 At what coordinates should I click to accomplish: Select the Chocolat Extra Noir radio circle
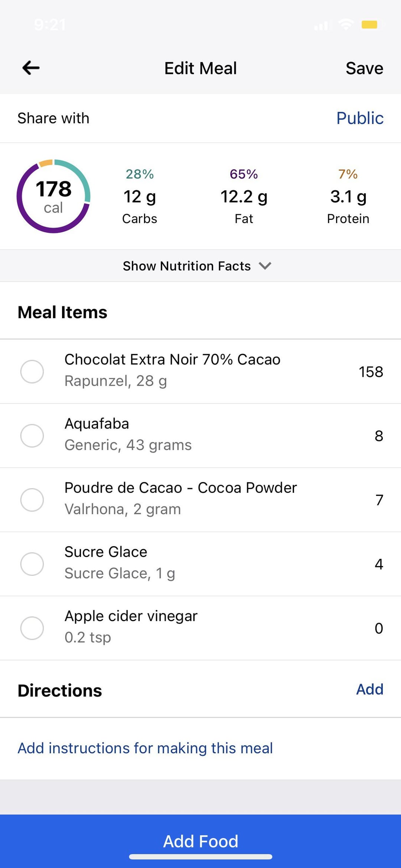32,371
